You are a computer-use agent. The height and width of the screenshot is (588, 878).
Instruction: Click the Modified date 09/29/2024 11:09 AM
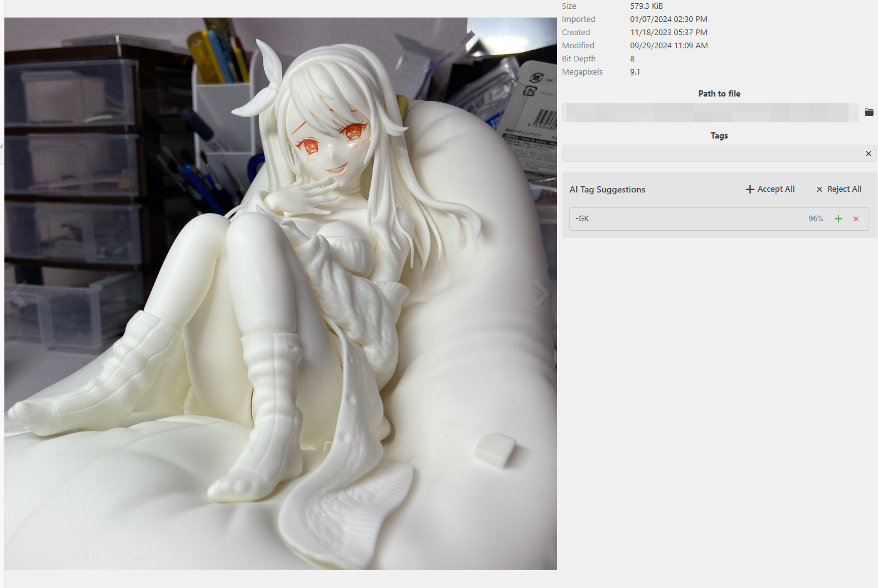click(669, 46)
